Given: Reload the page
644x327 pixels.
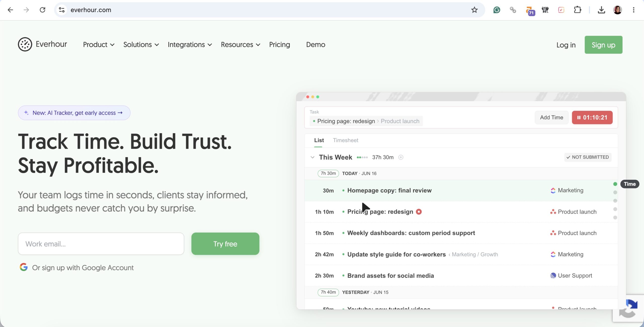Looking at the screenshot, I should (x=43, y=10).
